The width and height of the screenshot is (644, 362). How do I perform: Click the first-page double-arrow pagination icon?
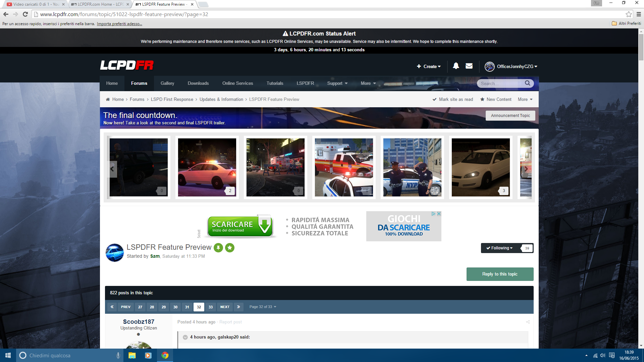click(112, 307)
